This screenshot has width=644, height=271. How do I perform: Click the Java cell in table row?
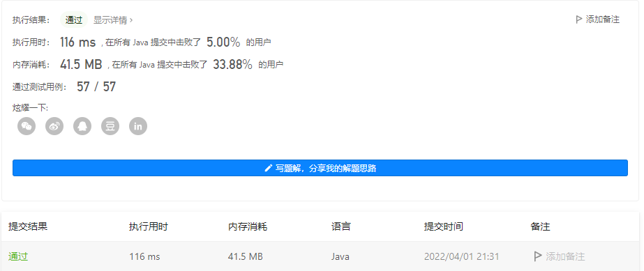pos(340,256)
